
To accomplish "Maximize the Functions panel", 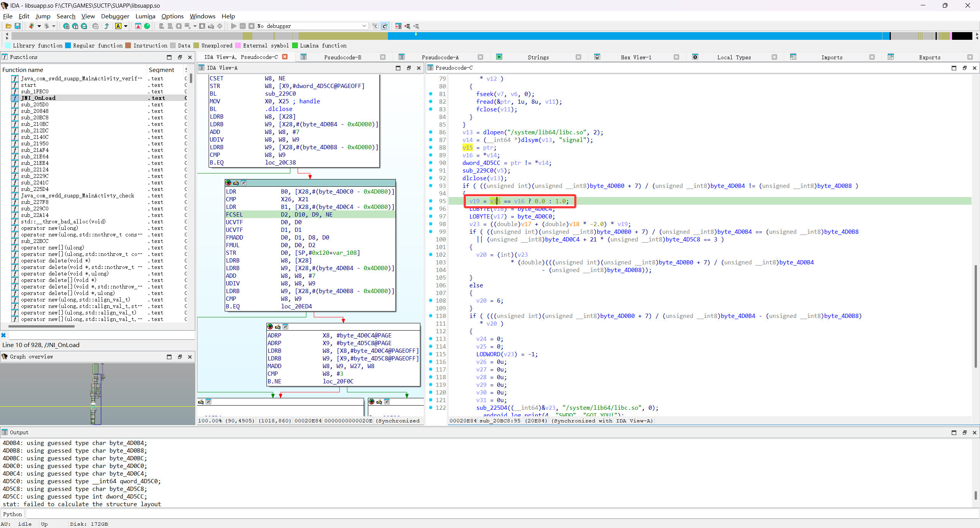I will [169, 57].
